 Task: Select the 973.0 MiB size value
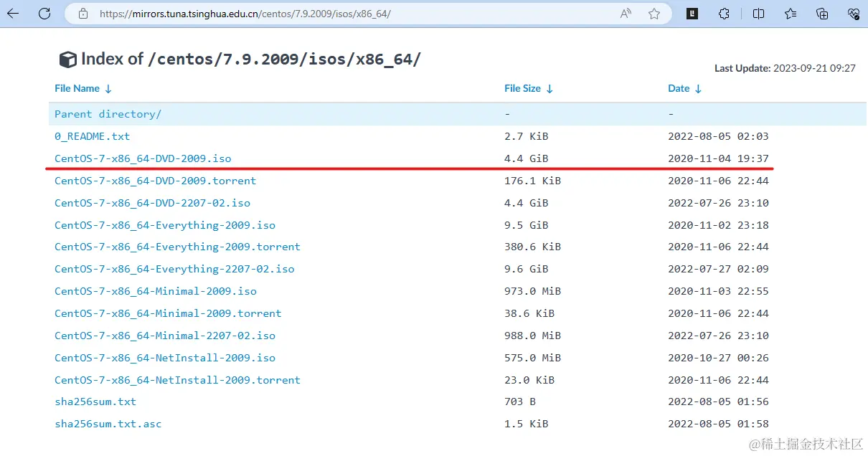tap(533, 291)
